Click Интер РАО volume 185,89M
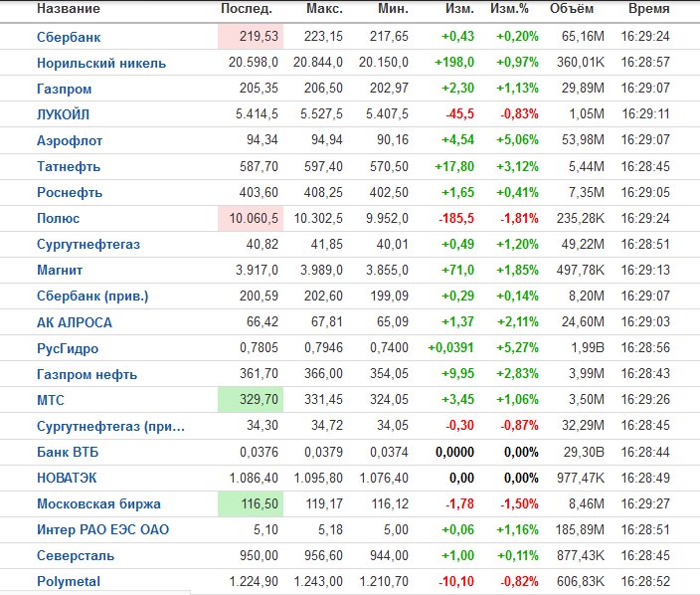This screenshot has width=700, height=595. point(580,529)
